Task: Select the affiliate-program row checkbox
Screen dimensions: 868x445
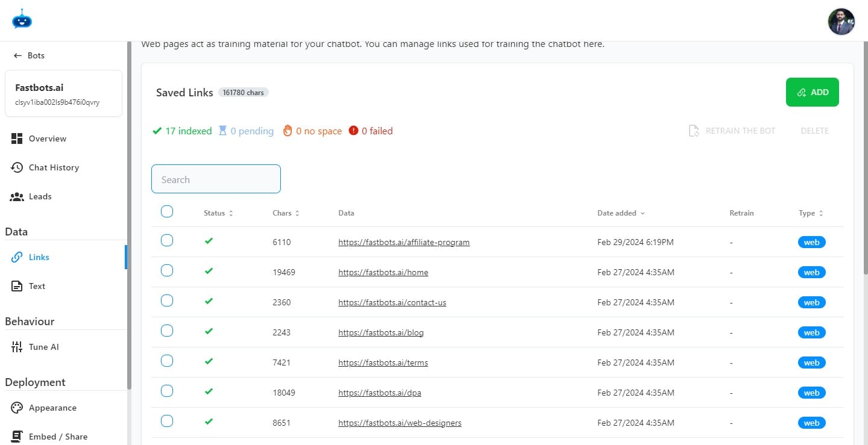Action: pos(167,241)
